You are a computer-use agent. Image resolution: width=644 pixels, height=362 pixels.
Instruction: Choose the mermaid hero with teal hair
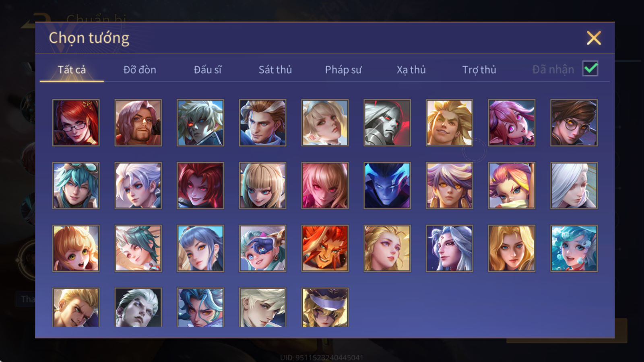(574, 248)
